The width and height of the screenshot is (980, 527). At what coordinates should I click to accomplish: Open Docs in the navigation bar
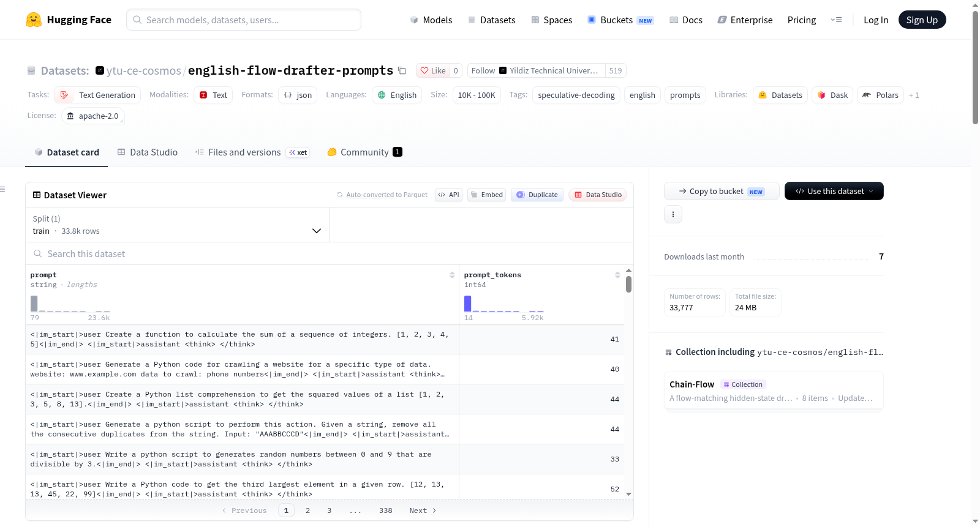tap(686, 20)
